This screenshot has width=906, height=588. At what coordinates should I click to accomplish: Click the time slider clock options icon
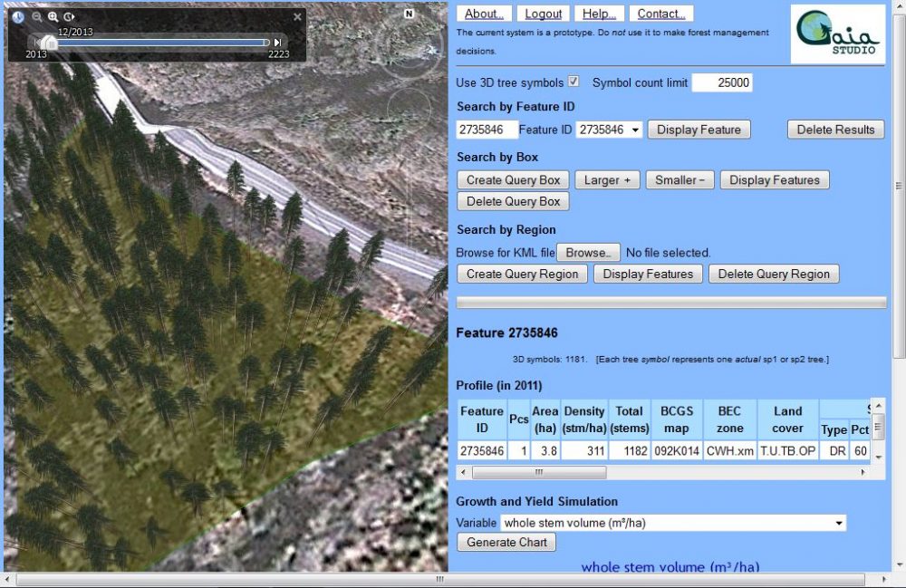(x=19, y=16)
